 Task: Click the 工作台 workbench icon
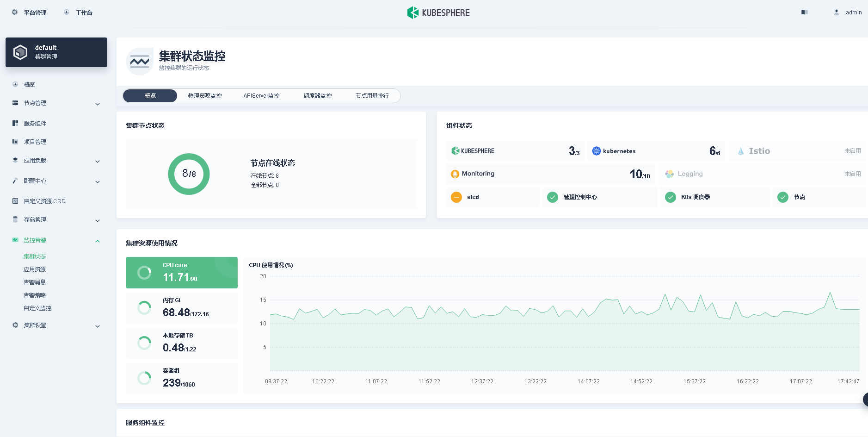[x=67, y=12]
